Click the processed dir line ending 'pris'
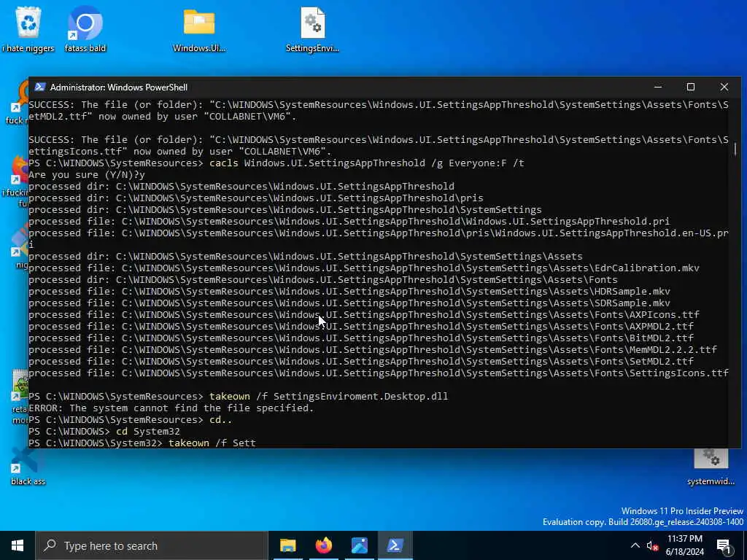The height and width of the screenshot is (560, 747). 256,198
